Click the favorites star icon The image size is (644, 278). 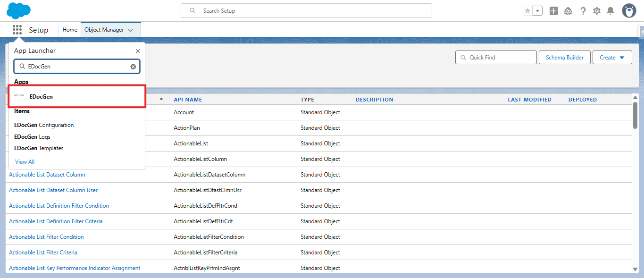(527, 10)
